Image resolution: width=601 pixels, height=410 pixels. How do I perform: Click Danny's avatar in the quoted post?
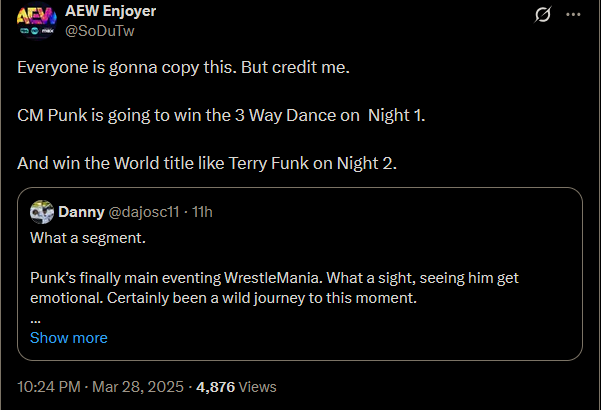click(42, 212)
